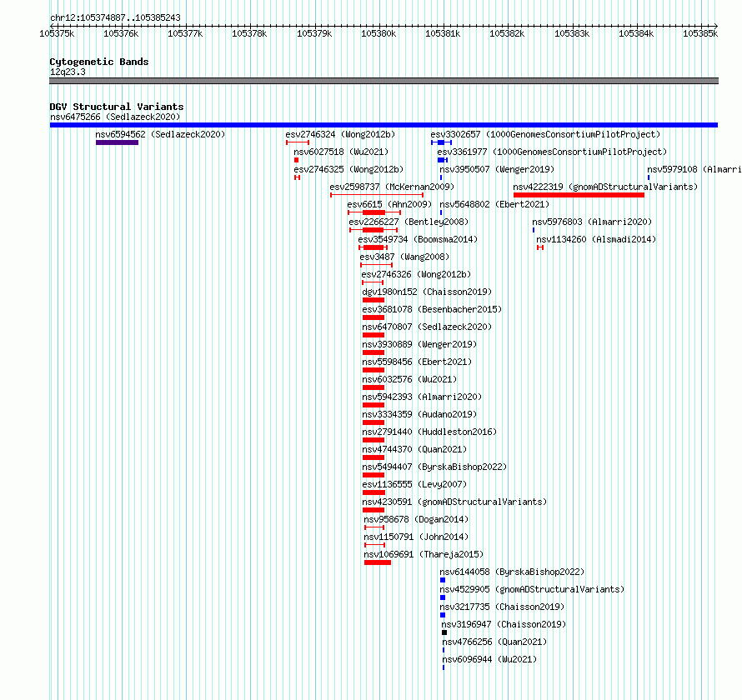Image resolution: width=742 pixels, height=700 pixels.
Task: Open esv2746324 (Wong2012b) variant
Action: (x=340, y=134)
